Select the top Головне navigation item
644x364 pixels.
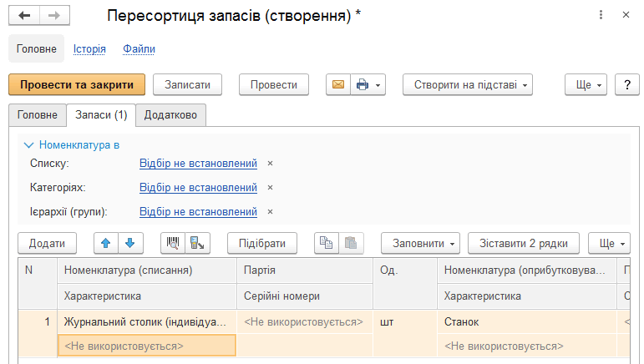point(37,48)
